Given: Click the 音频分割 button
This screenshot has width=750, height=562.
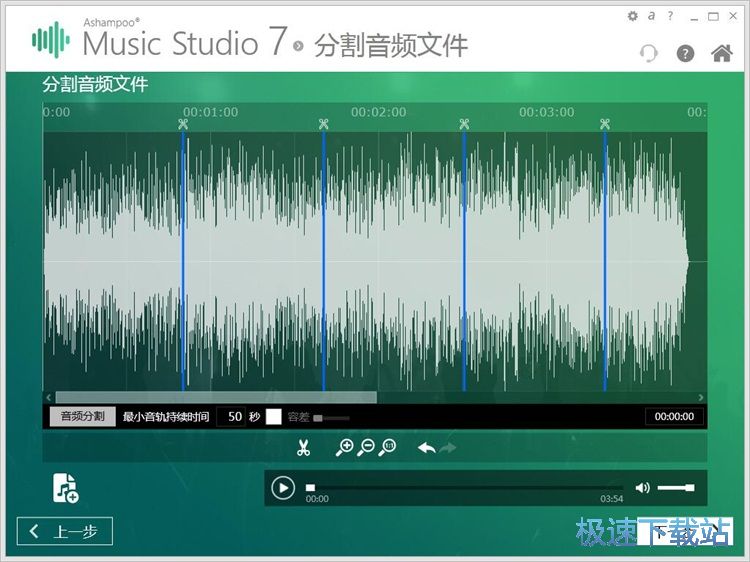Looking at the screenshot, I should point(82,416).
